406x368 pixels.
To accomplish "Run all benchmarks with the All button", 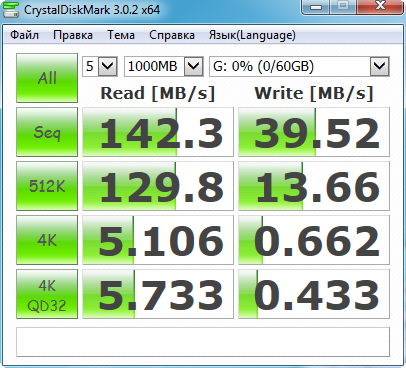I will (x=47, y=78).
